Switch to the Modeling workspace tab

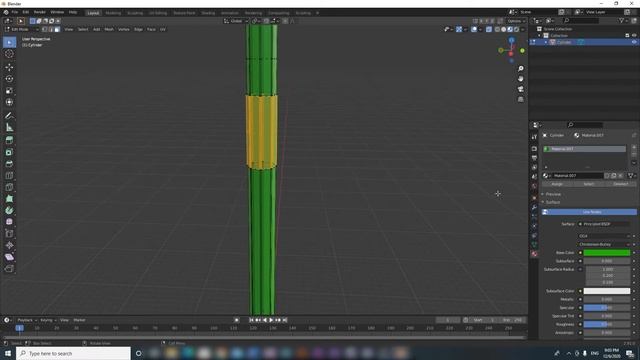pyautogui.click(x=113, y=13)
